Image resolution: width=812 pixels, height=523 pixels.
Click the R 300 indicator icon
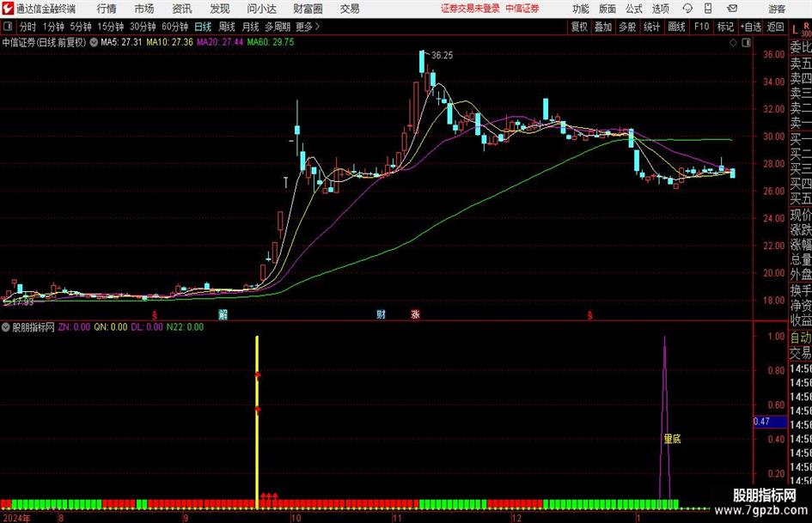coord(806,29)
